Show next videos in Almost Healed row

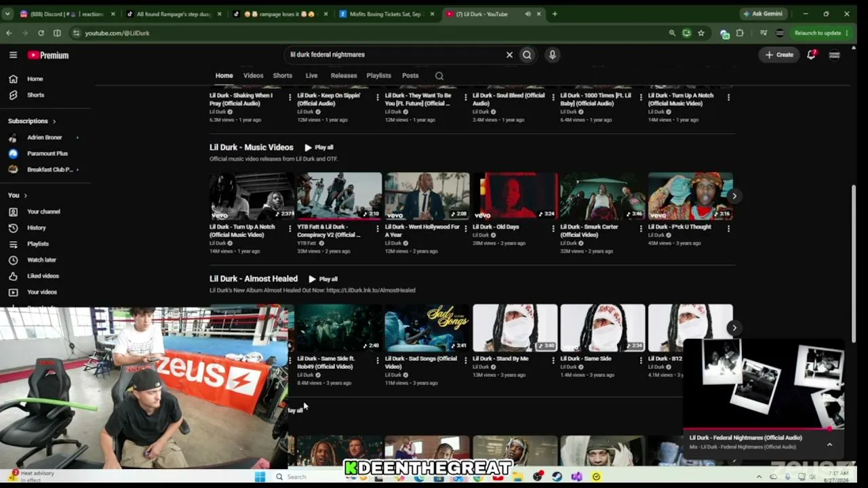(734, 328)
